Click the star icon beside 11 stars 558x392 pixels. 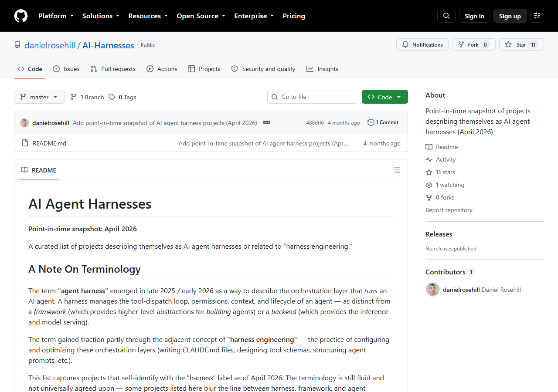pyautogui.click(x=429, y=172)
